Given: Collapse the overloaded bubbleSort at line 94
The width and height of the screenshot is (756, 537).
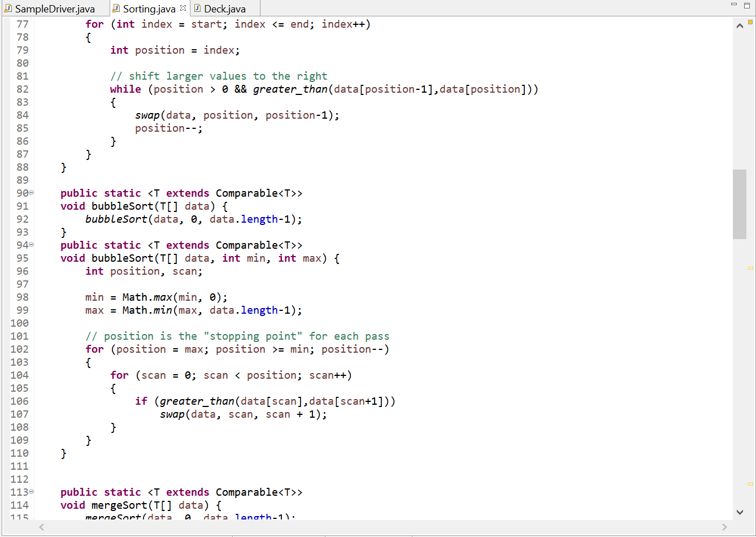Looking at the screenshot, I should click(31, 245).
